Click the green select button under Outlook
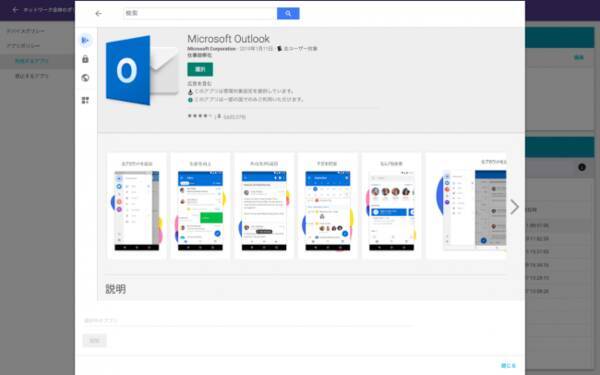The image size is (600, 375). 200,69
